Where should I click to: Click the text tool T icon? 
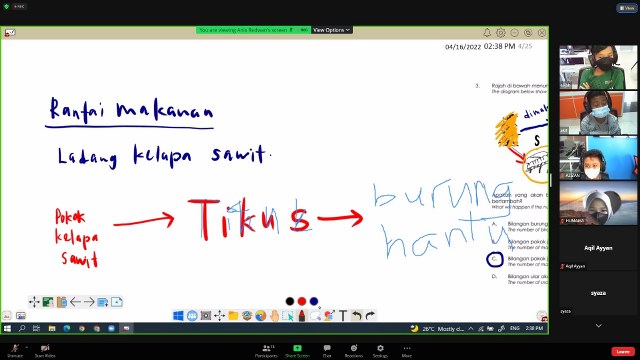343,316
